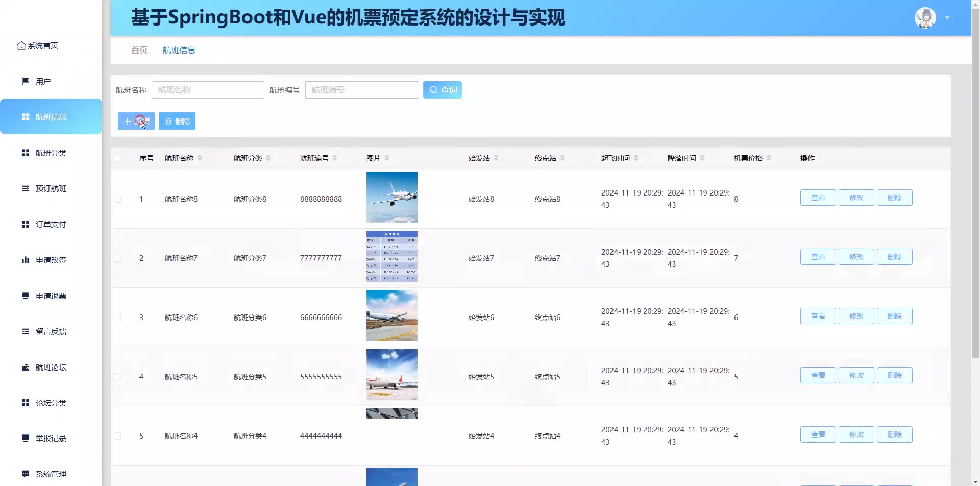
Task: Click the list icon beside 预订航班
Action: [x=26, y=188]
